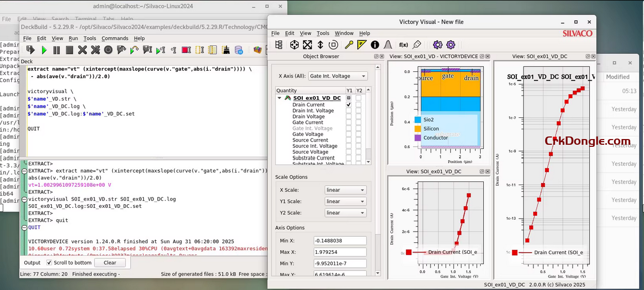Open the Window menu in Victory Visual
The height and width of the screenshot is (290, 644).
(x=344, y=33)
